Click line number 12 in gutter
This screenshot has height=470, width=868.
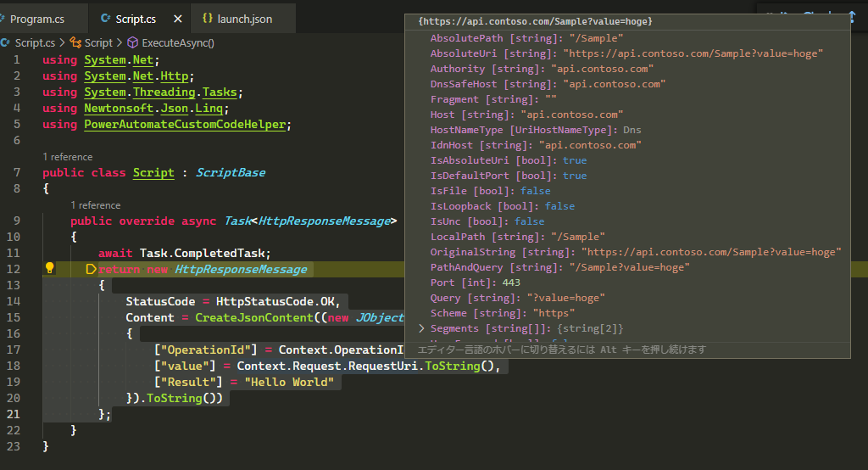point(14,269)
